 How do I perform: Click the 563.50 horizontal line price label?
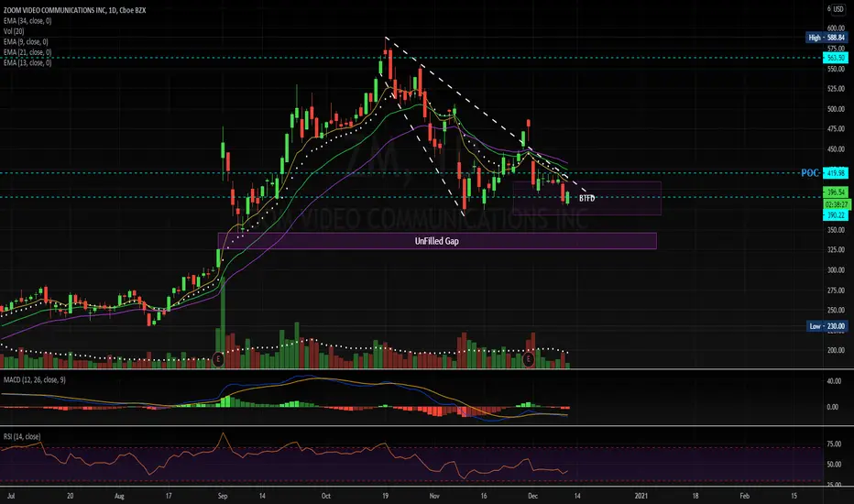tap(835, 58)
